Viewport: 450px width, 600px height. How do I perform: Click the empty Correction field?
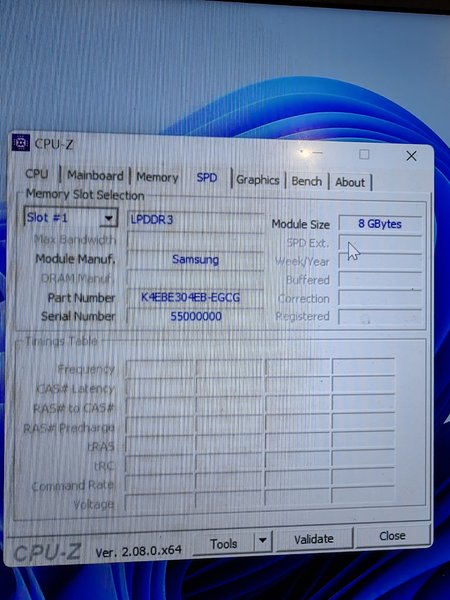pyautogui.click(x=380, y=298)
